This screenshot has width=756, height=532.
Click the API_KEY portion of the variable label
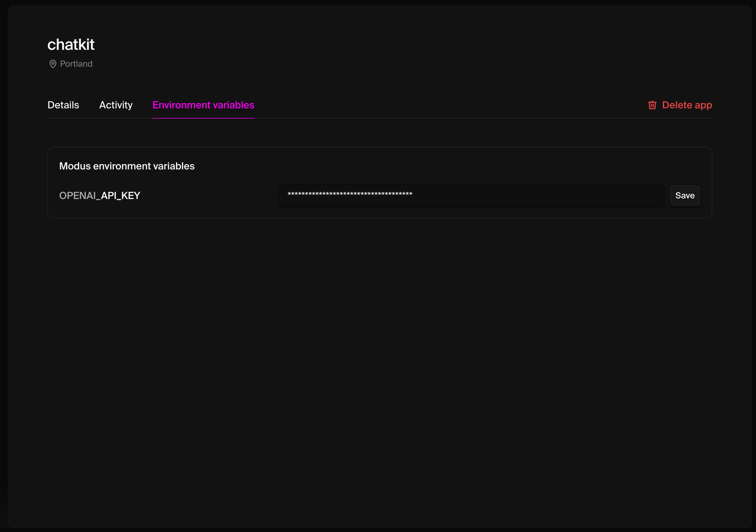[x=121, y=196]
